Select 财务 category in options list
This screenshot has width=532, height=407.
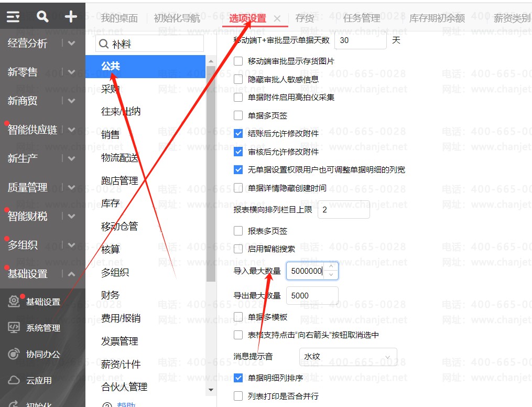tap(110, 295)
